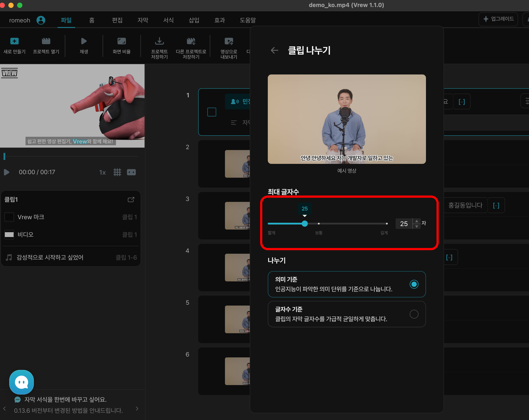Open the 1x playback speed selector
The width and height of the screenshot is (529, 420).
pos(102,172)
